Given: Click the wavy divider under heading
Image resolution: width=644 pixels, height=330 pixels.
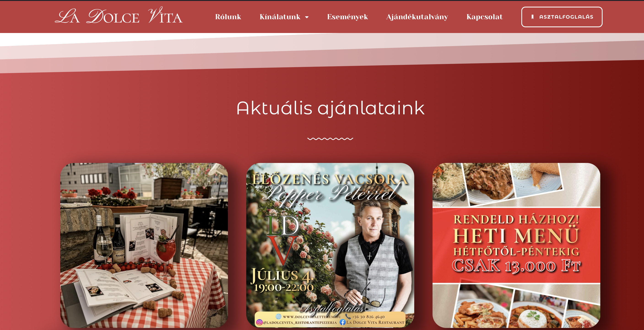Looking at the screenshot, I should pos(330,138).
